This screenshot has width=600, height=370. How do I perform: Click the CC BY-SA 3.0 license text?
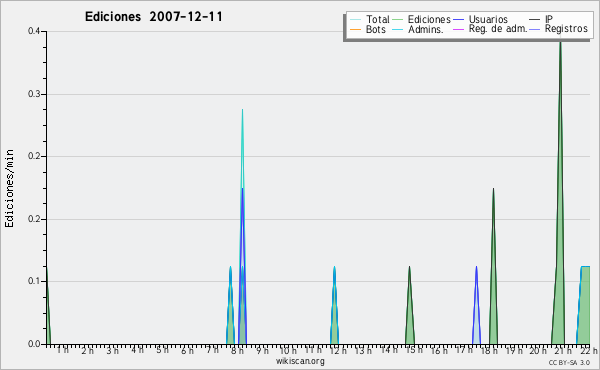click(x=569, y=362)
